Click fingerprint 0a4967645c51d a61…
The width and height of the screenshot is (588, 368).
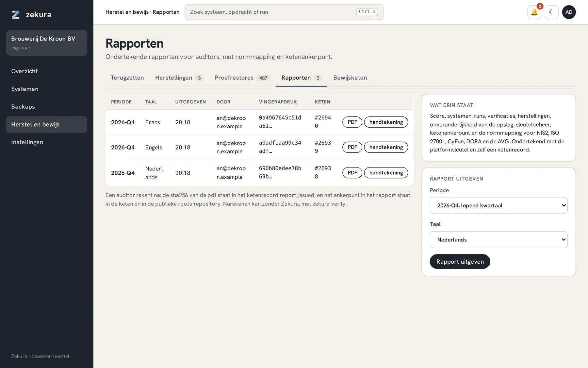(280, 122)
